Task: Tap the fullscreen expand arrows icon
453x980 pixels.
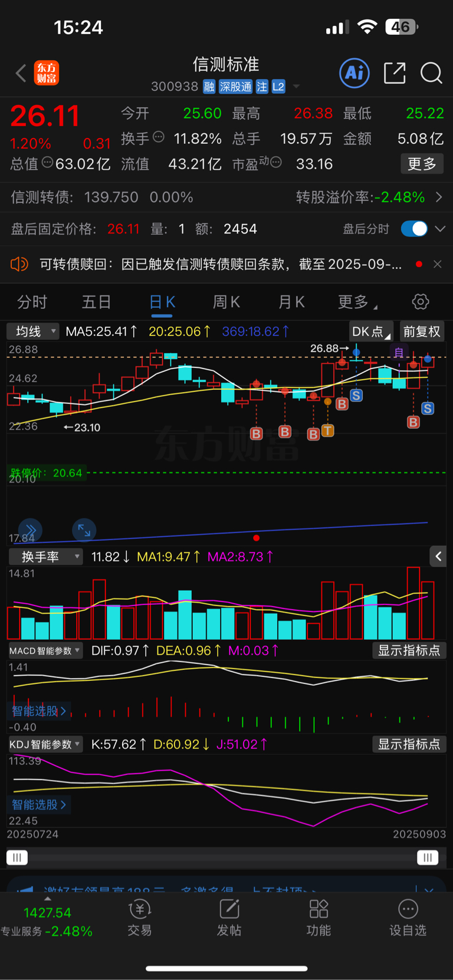Action: click(84, 530)
